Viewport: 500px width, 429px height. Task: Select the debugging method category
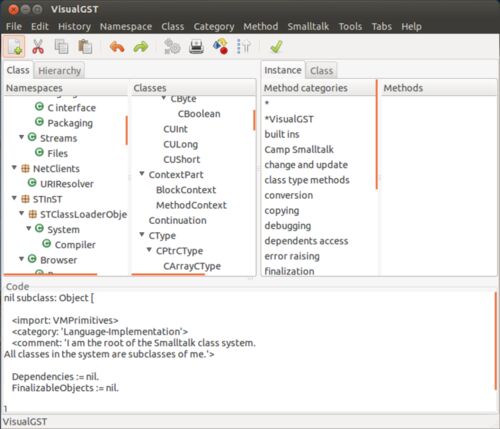(x=288, y=226)
